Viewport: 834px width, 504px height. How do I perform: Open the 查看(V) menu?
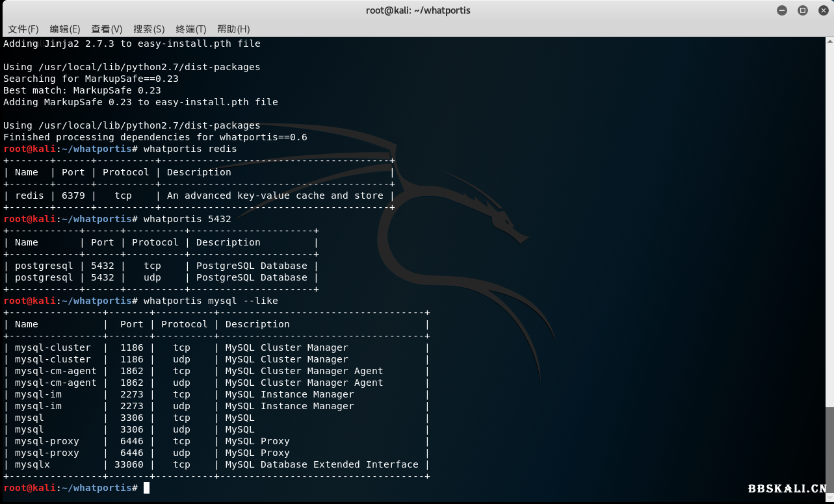tap(107, 29)
